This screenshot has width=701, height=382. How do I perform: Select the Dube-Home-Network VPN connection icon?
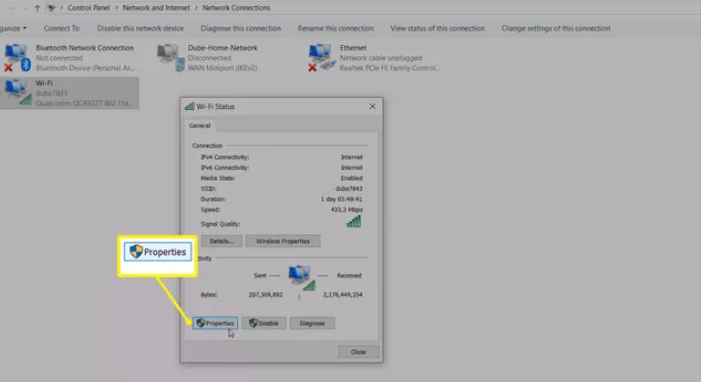click(171, 58)
